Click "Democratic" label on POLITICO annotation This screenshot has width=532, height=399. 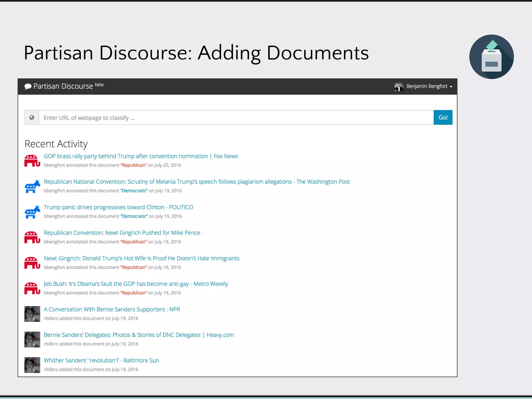pos(134,216)
